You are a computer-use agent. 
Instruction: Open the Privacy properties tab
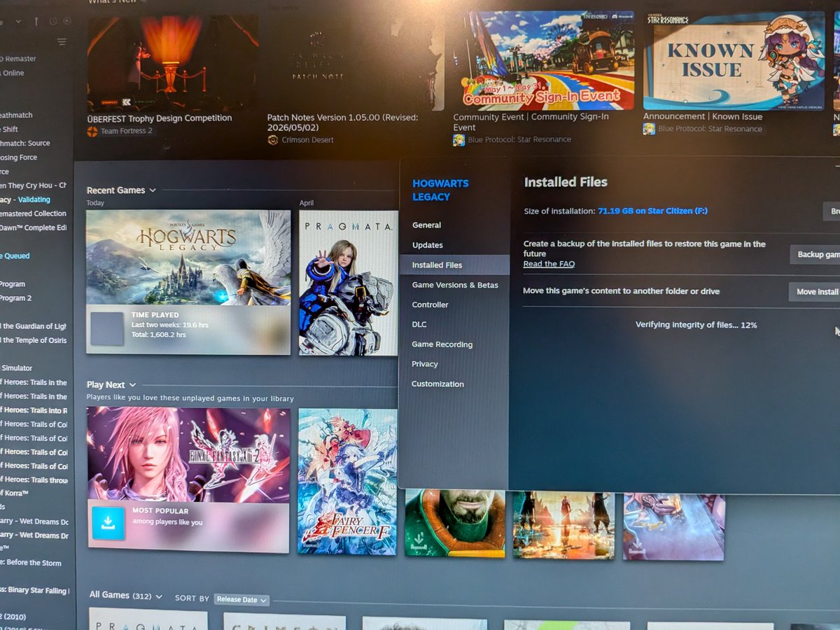coord(424,364)
